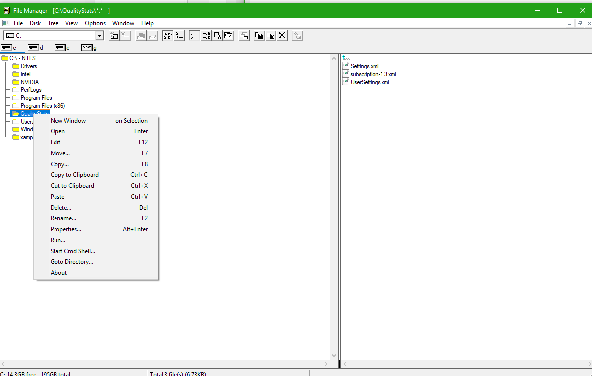This screenshot has height=376, width=592.
Task: Open the File menu
Action: click(x=18, y=23)
